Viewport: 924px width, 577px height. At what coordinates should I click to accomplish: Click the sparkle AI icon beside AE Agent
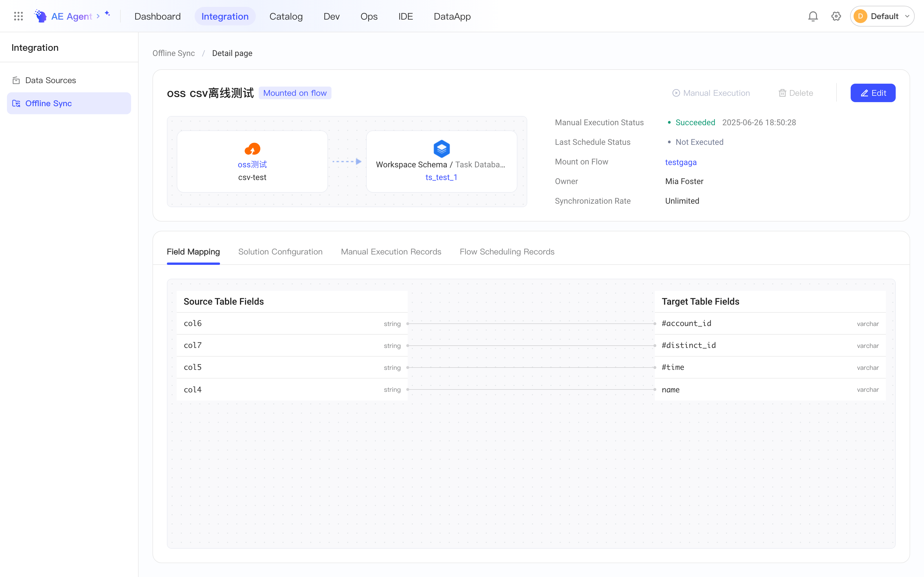coord(108,14)
